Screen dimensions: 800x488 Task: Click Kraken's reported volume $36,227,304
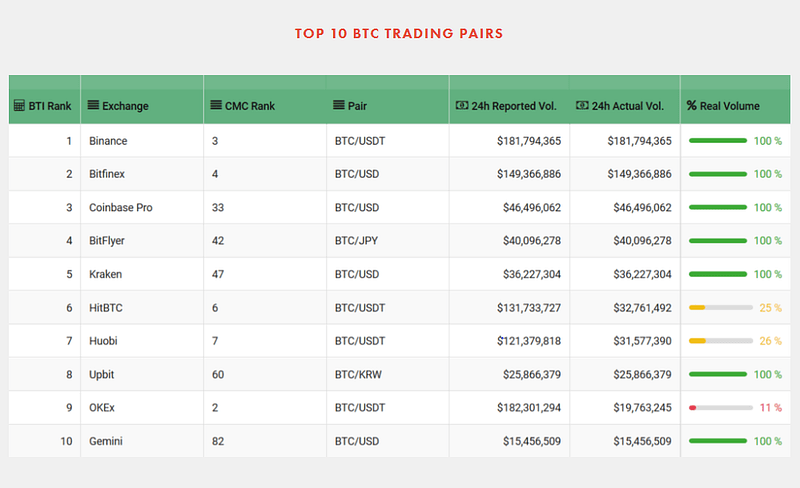(x=532, y=275)
